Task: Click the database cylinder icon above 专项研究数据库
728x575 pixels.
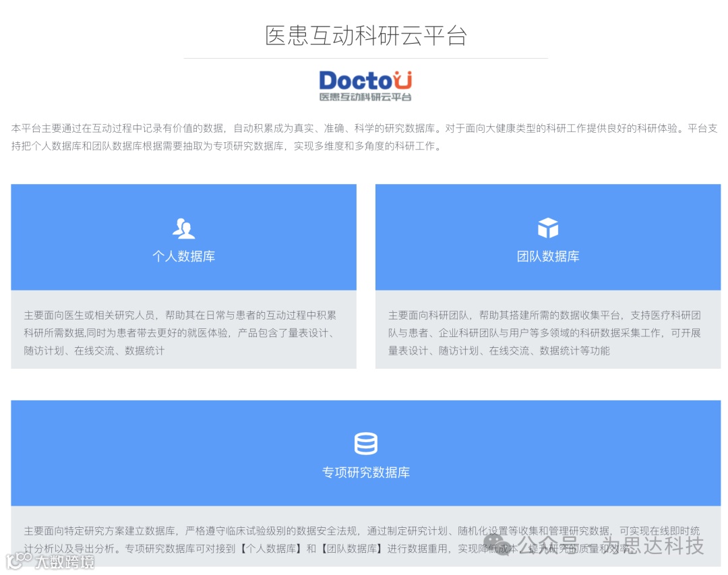Action: point(366,444)
